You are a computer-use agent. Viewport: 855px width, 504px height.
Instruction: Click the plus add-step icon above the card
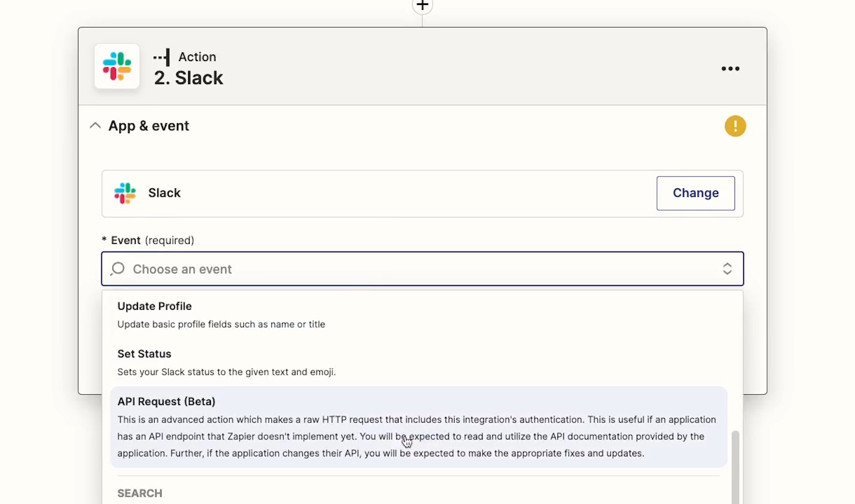coord(422,6)
